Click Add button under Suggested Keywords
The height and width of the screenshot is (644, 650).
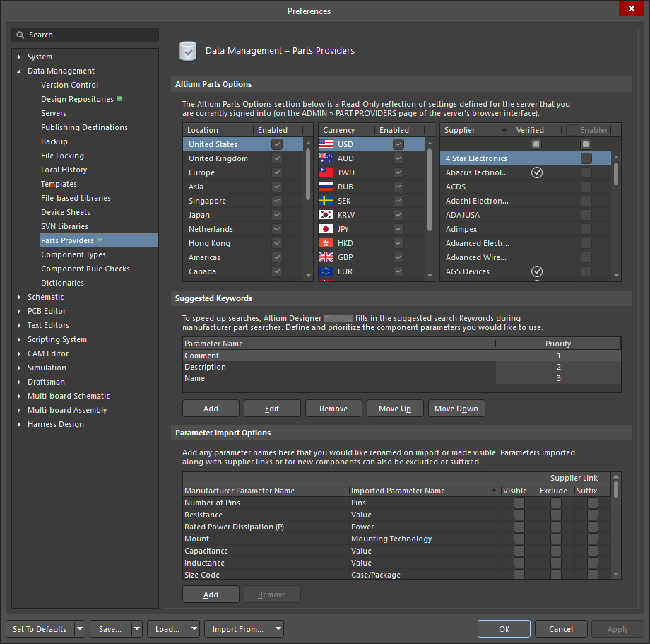211,409
